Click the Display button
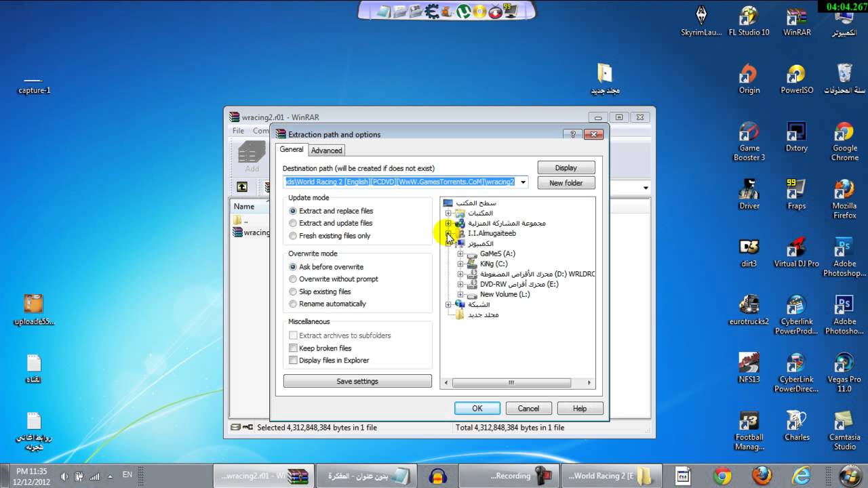 566,167
